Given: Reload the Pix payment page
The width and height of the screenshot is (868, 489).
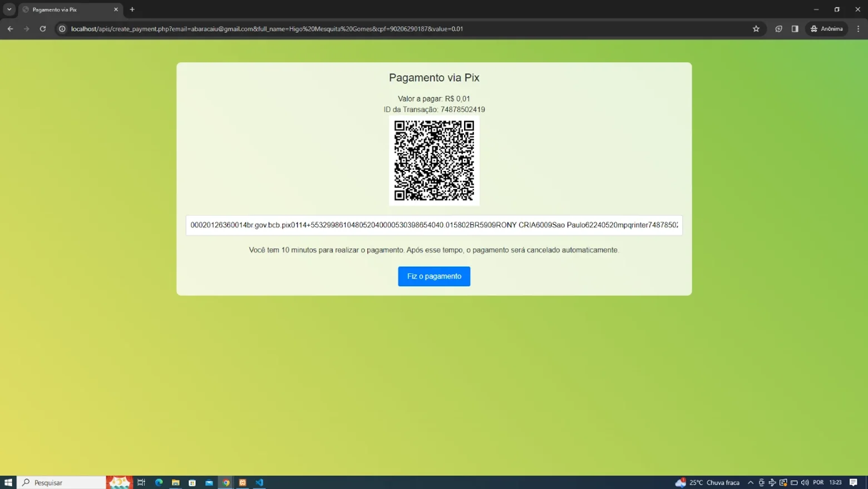Looking at the screenshot, I should [42, 29].
